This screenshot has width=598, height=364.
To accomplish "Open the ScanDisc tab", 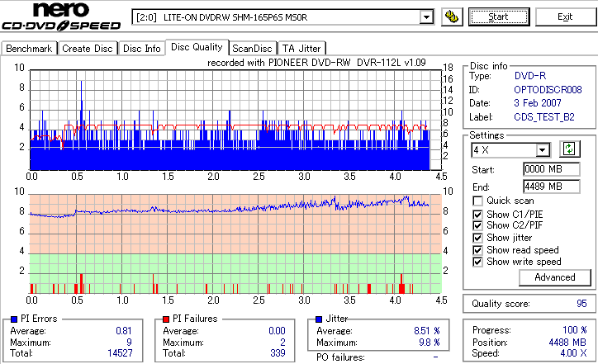I will (252, 49).
